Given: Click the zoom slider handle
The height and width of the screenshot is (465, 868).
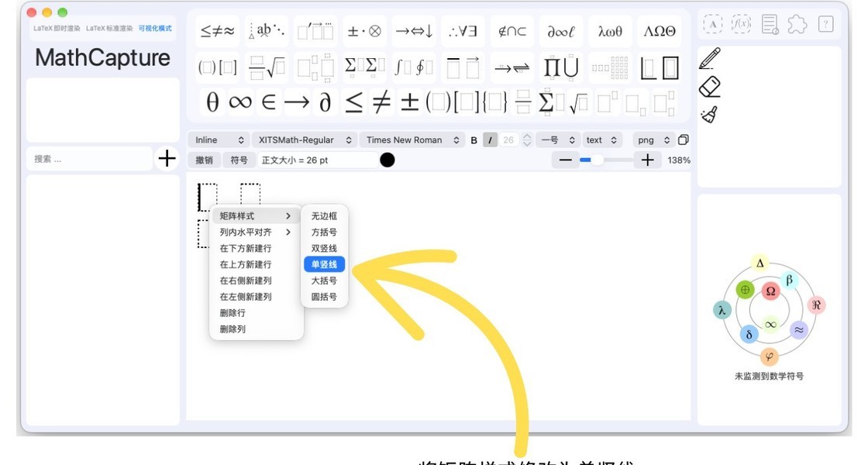Looking at the screenshot, I should click(597, 160).
